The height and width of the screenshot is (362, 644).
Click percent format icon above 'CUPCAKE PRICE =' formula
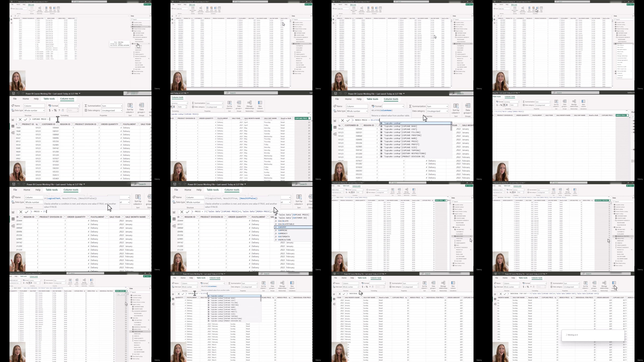(x=55, y=110)
